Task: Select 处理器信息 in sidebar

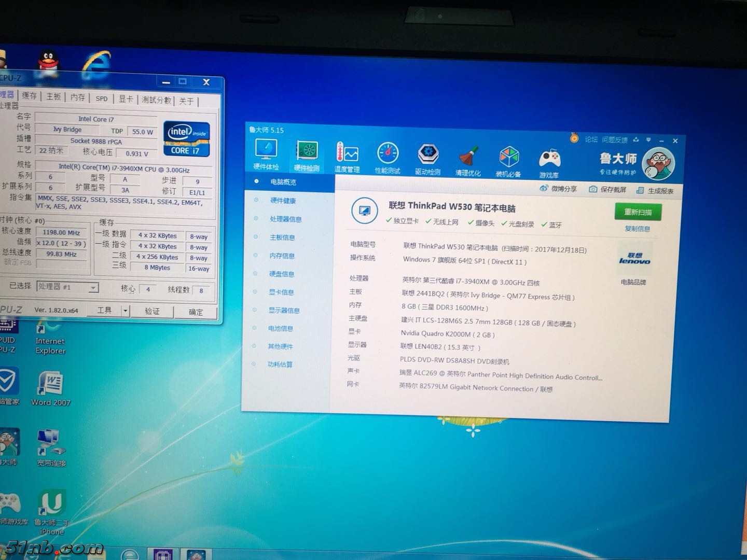Action: (286, 219)
